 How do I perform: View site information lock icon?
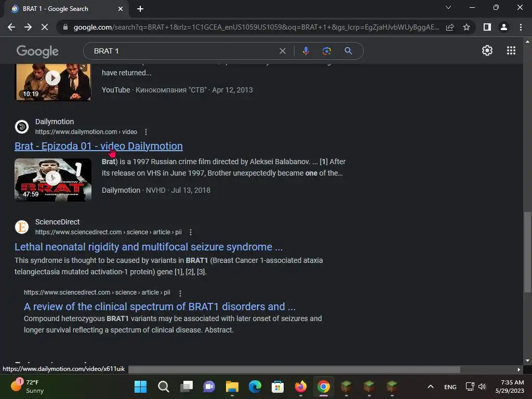coord(65,27)
